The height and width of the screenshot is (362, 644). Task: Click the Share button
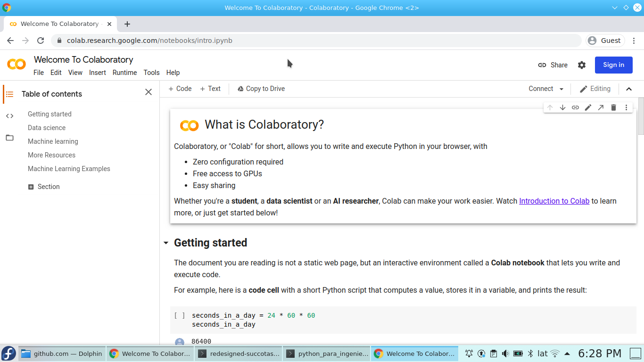coord(553,65)
